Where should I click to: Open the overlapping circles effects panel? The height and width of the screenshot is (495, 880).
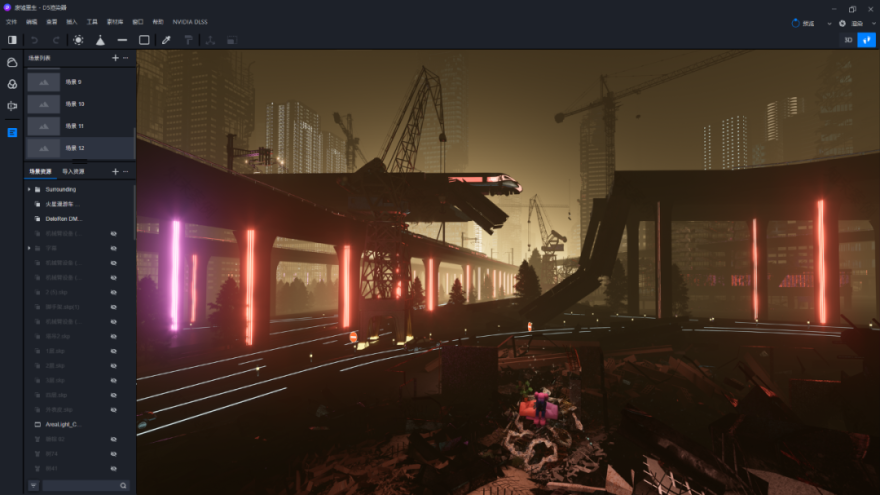pos(12,84)
